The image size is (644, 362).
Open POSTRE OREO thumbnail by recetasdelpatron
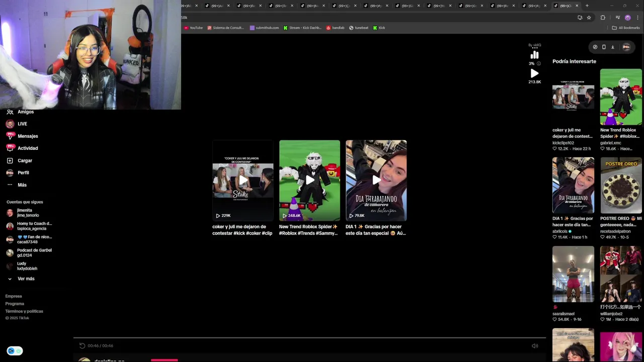pos(621,186)
